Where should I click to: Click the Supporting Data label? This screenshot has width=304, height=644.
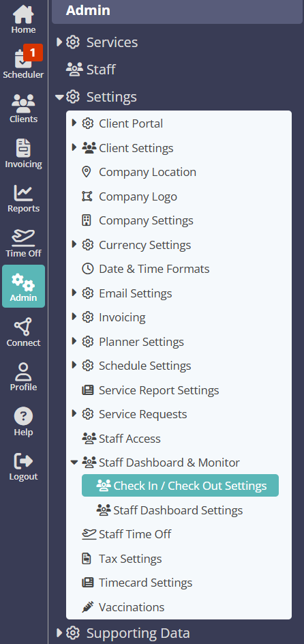pyautogui.click(x=138, y=633)
